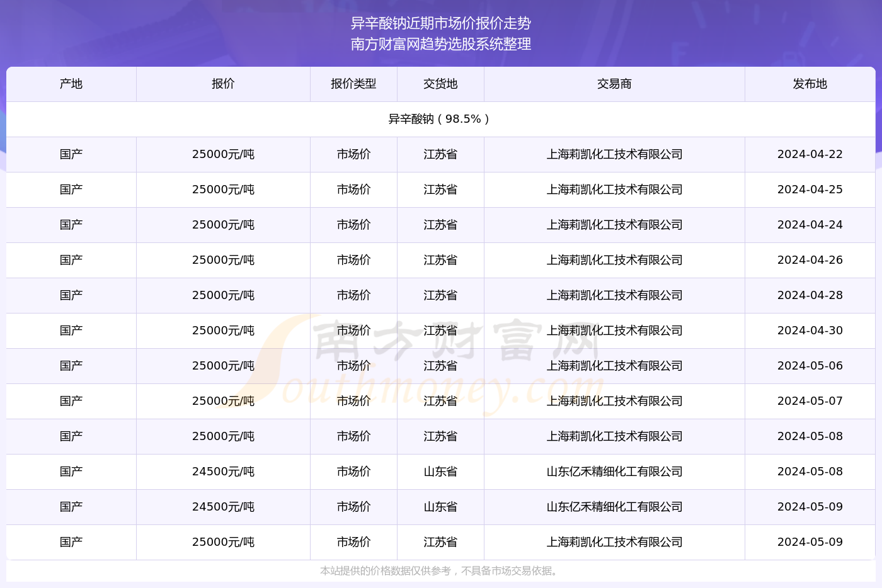Click 江苏省 in the 2024-04-28 row
Viewport: 882px width, 588px height.
click(440, 295)
